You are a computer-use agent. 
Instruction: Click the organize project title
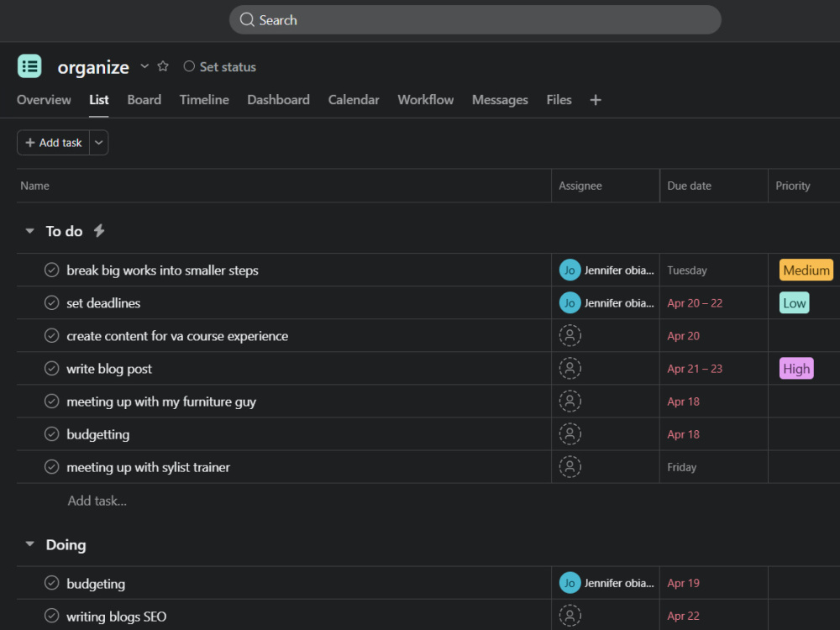click(93, 67)
